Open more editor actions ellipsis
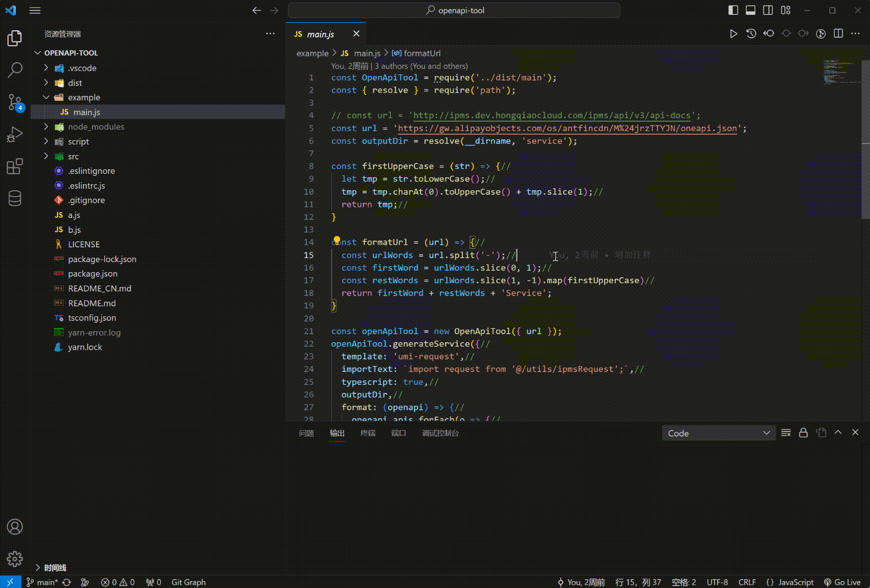870x588 pixels. 855,34
